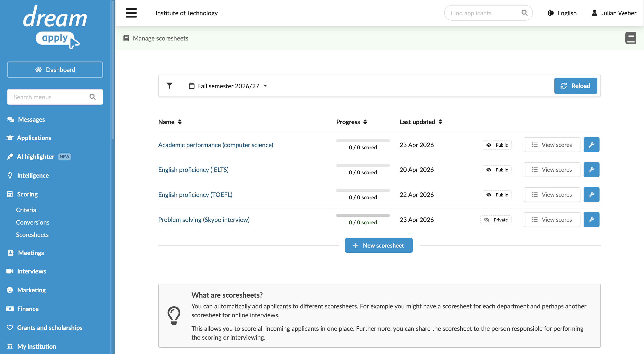
Task: Toggle Public visibility for English proficiency (TOEFL)
Action: 497,195
